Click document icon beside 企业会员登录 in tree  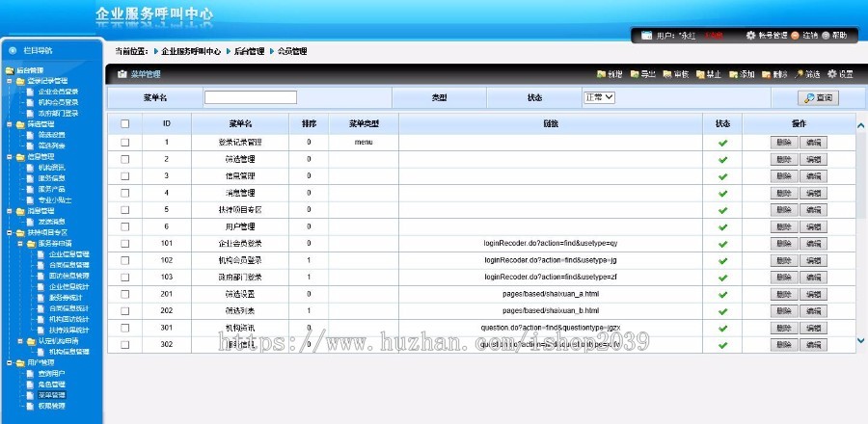(x=31, y=92)
